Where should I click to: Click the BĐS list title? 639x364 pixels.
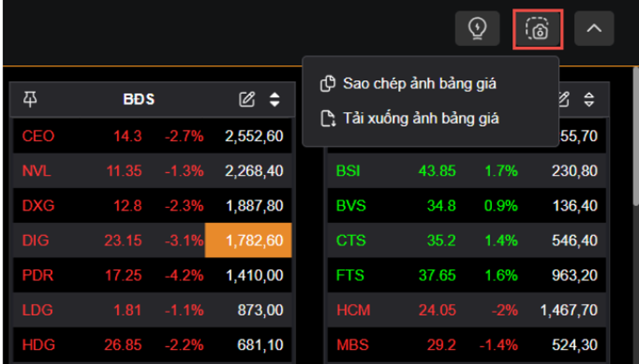click(139, 99)
